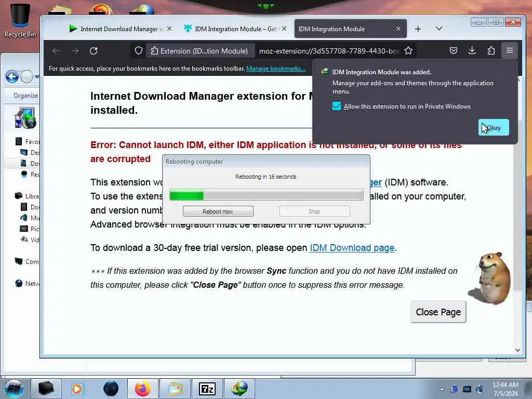
Task: Select Downloads in Explorer favorites
Action: coord(30,163)
